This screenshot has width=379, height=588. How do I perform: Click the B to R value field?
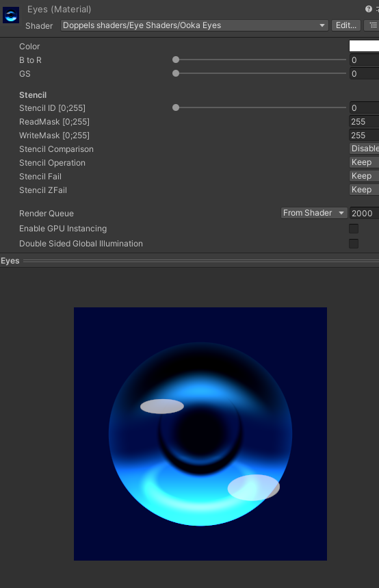(x=364, y=60)
